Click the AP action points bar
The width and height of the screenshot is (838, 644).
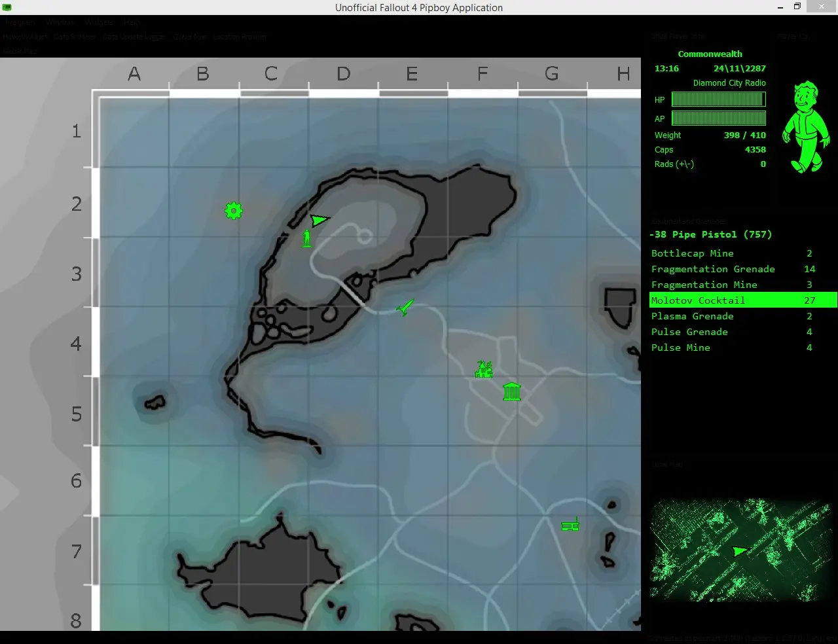point(718,118)
